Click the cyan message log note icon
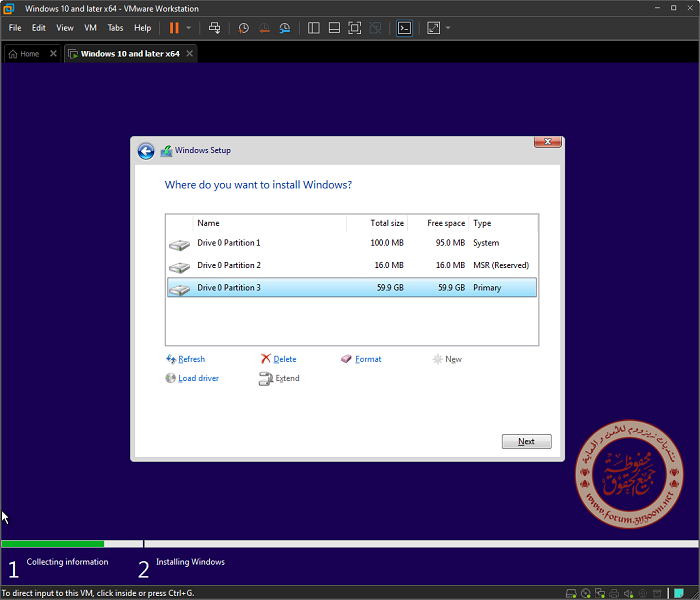The height and width of the screenshot is (600, 700). coord(679,593)
